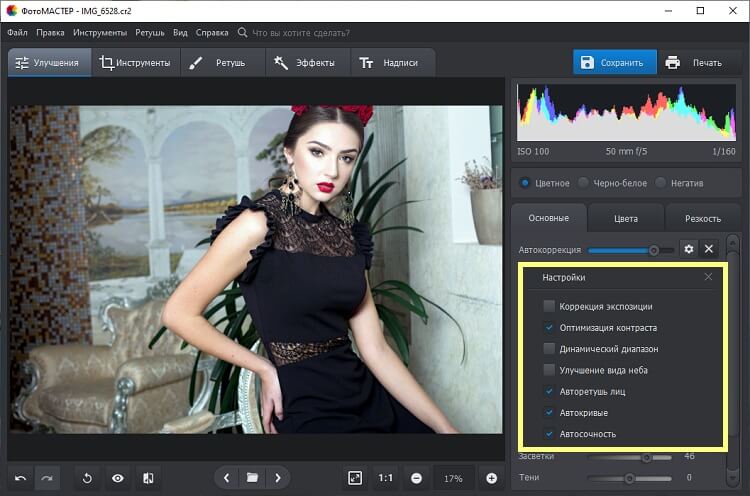Click the redo arrow icon
The image size is (750, 496).
tap(46, 478)
